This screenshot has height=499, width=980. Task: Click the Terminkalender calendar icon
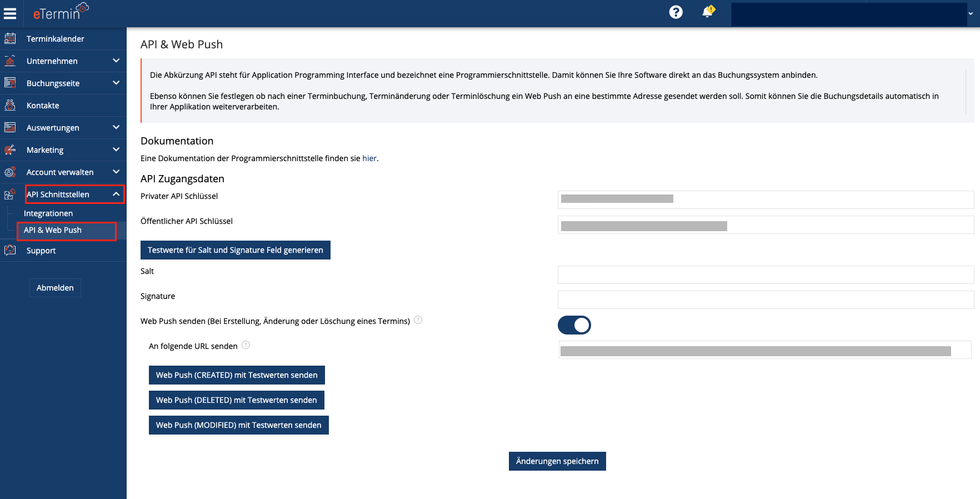point(10,39)
